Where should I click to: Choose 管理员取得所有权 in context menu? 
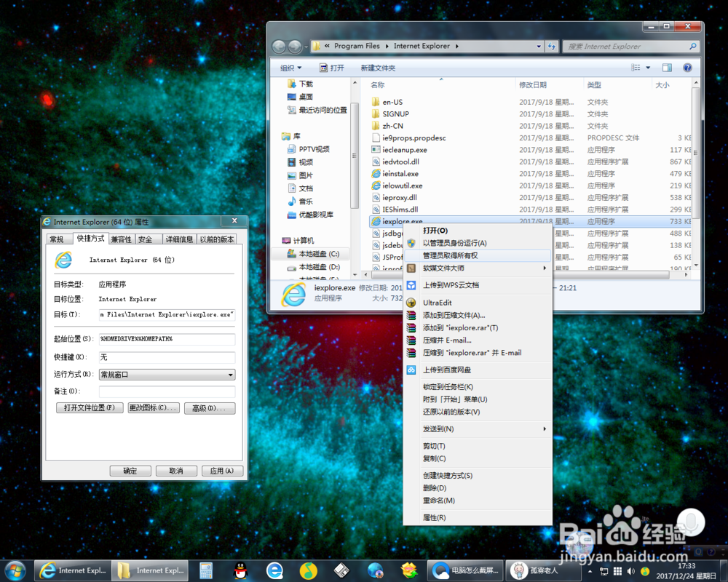[x=478, y=256]
